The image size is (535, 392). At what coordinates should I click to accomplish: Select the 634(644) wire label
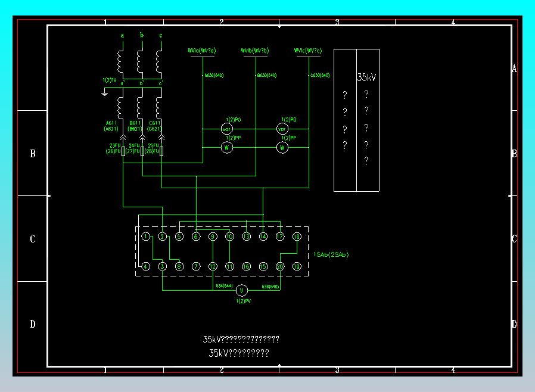(x=224, y=286)
